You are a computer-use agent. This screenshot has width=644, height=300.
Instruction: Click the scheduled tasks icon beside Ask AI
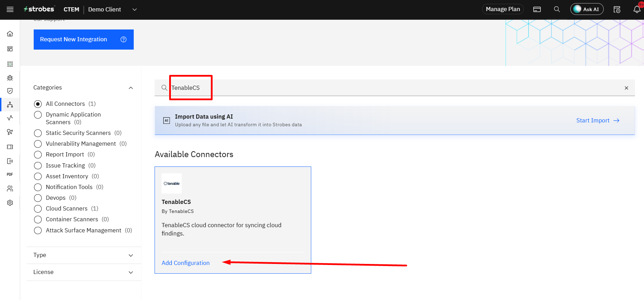617,9
